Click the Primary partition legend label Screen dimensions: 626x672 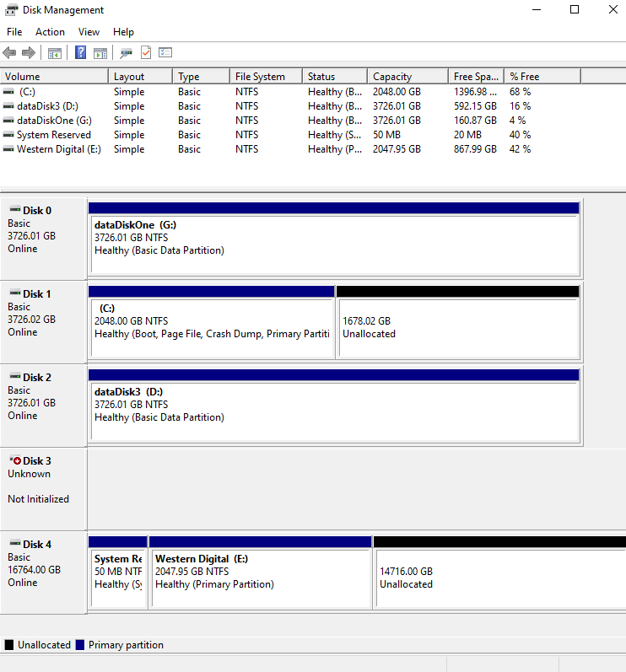tap(126, 644)
